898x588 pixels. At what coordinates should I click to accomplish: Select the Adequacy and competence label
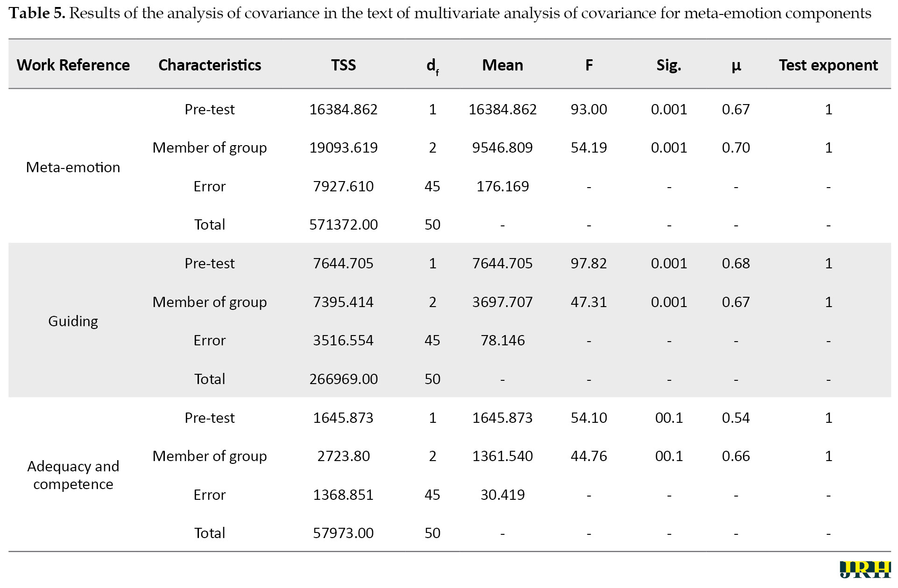73,475
